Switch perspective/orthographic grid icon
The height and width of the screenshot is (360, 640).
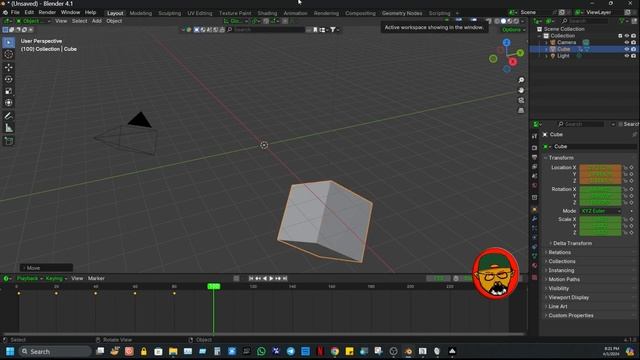pos(521,111)
